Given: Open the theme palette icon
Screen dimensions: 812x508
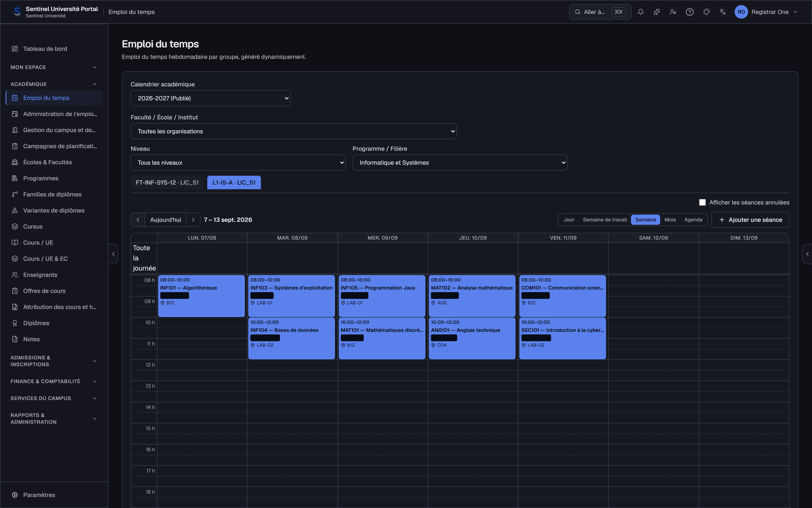Looking at the screenshot, I should (706, 12).
